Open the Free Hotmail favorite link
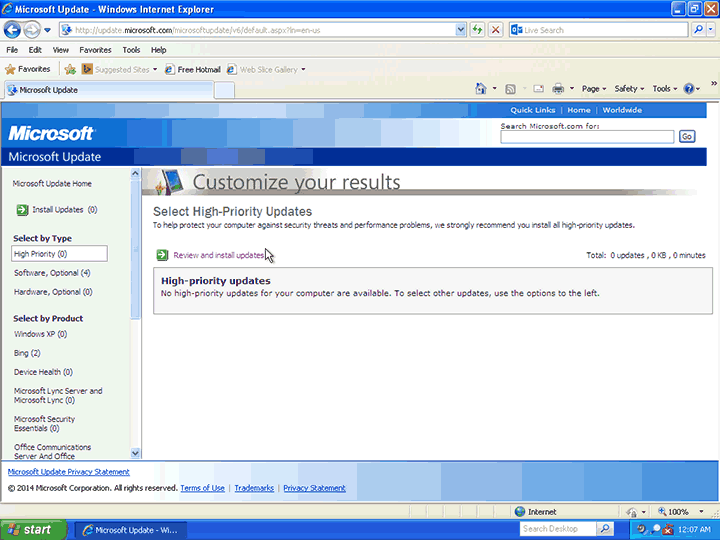 [x=193, y=69]
